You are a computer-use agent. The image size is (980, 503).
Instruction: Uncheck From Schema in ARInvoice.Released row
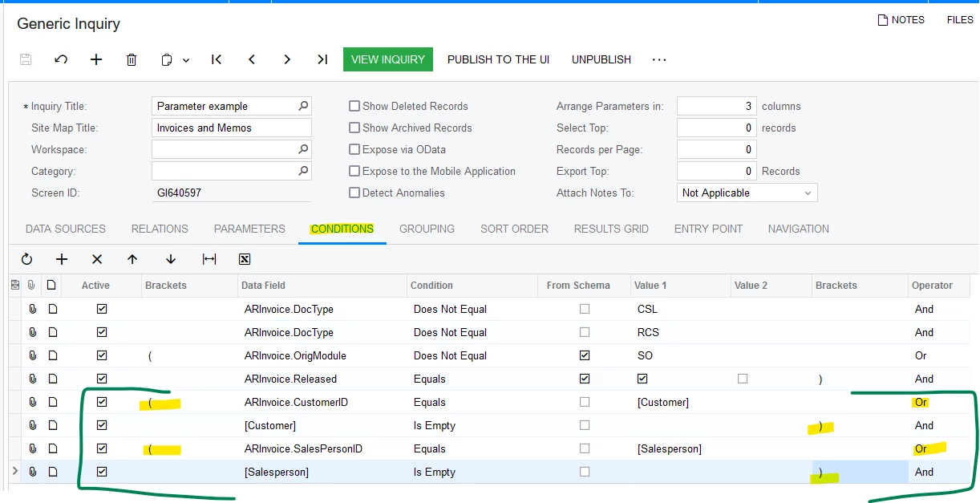click(x=584, y=379)
